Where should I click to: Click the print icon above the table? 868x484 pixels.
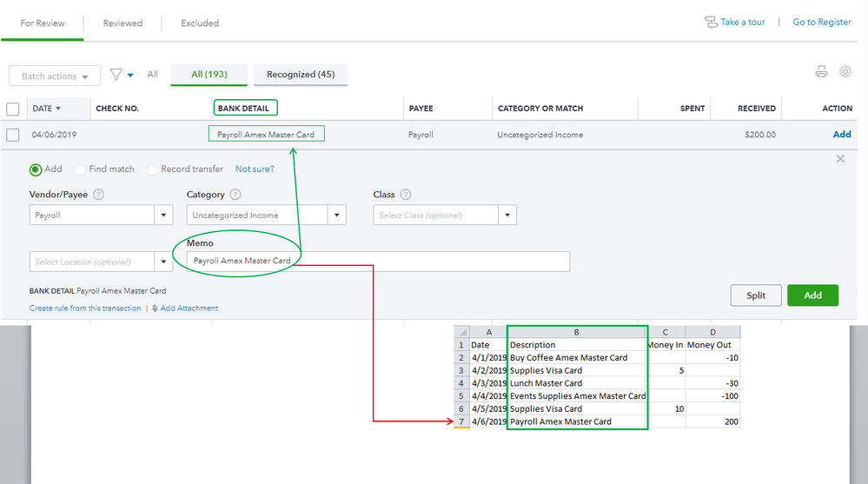(x=821, y=72)
